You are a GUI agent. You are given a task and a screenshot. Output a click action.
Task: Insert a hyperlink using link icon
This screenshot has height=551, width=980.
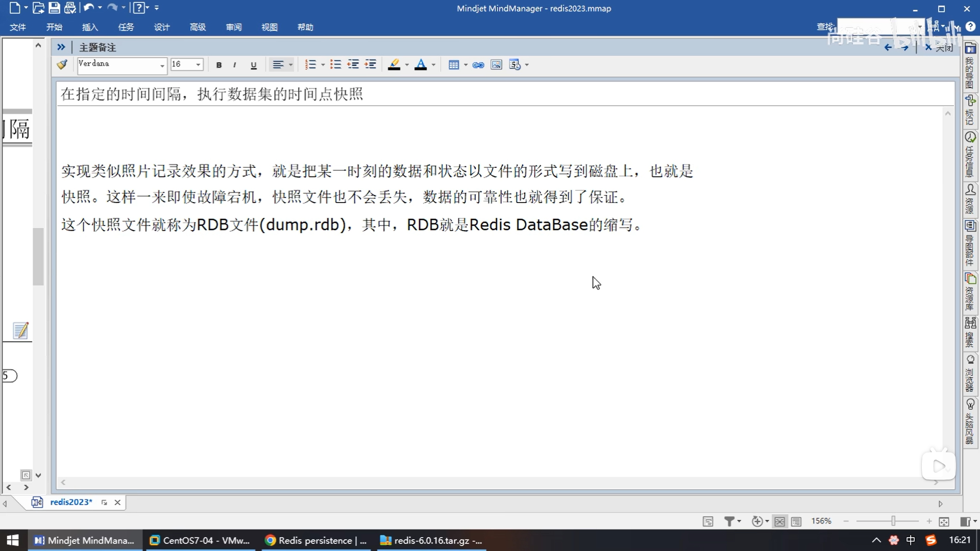[x=478, y=65]
